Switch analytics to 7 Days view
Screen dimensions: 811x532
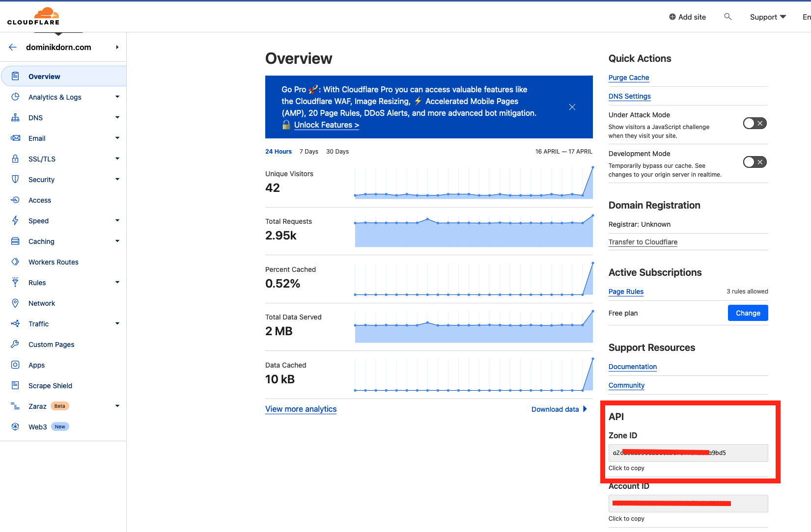point(308,151)
